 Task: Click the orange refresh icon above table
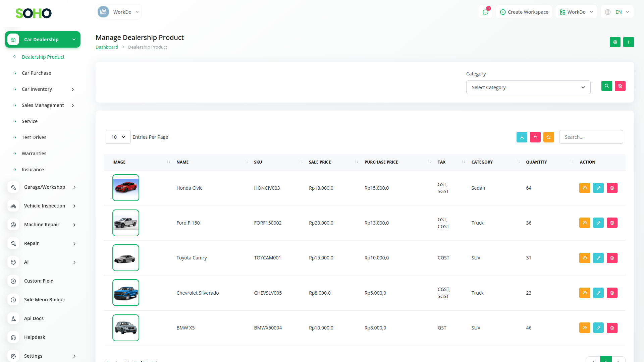548,137
